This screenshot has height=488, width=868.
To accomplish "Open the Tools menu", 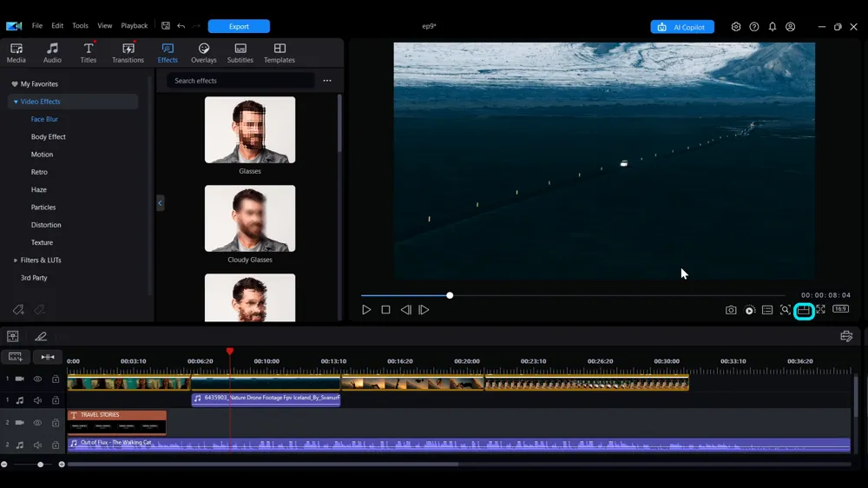I will click(x=80, y=25).
